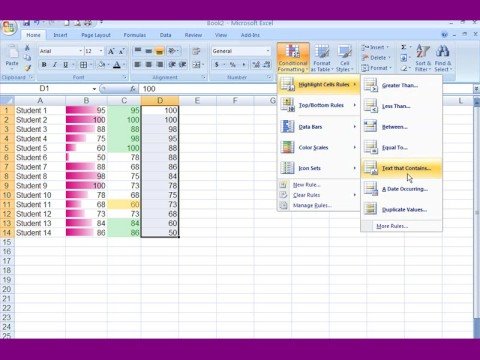
Task: Open the General number format dropdown
Action: (x=268, y=51)
